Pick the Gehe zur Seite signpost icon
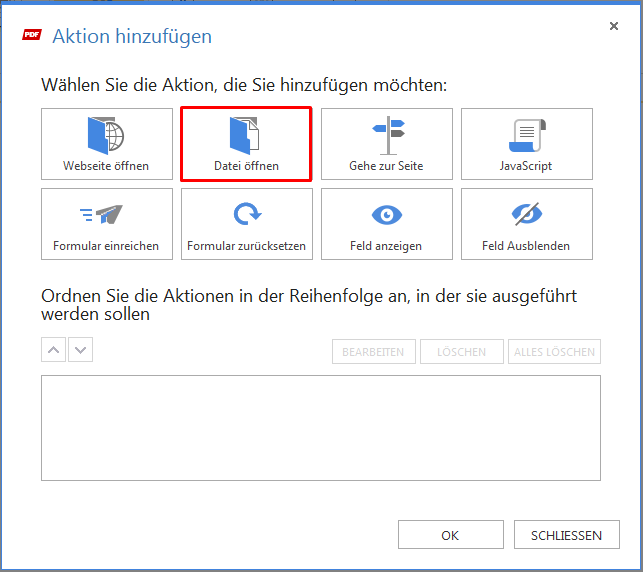643x572 pixels. tap(388, 136)
